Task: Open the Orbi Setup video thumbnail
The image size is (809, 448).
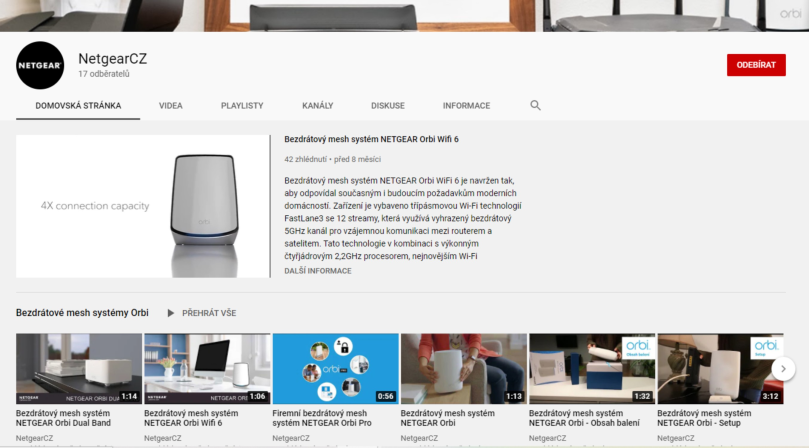Action: [718, 368]
